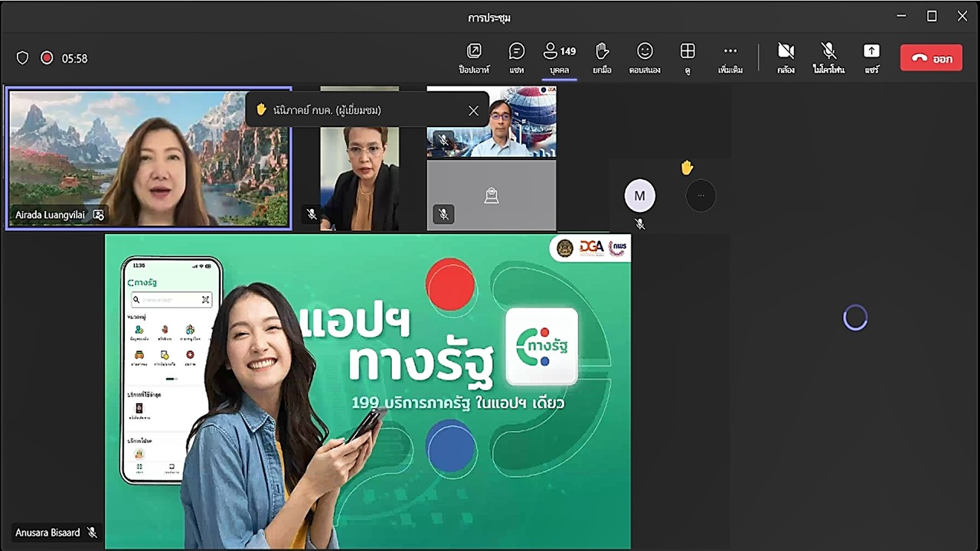
Task: Dismiss the raised hand notification
Action: point(473,110)
